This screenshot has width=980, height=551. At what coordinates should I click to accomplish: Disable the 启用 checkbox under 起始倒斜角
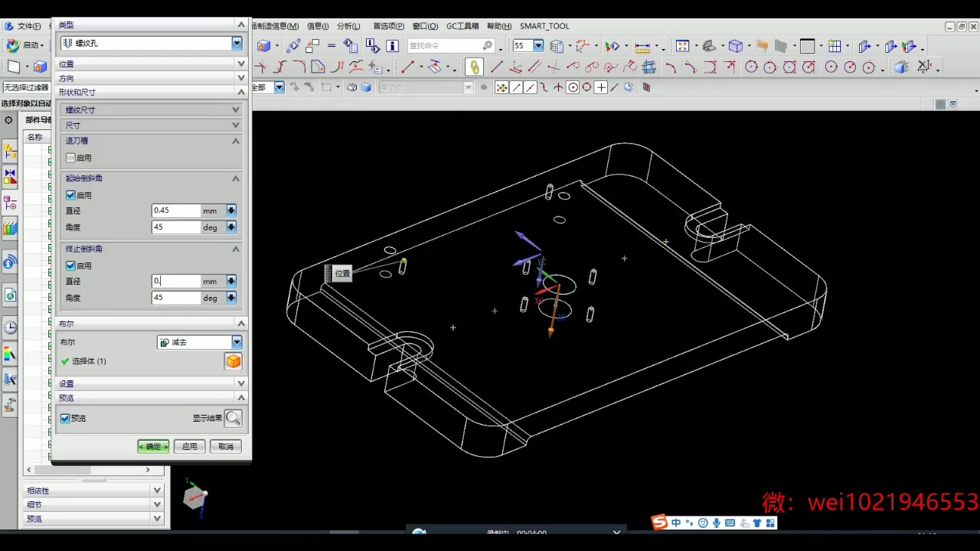coord(70,194)
